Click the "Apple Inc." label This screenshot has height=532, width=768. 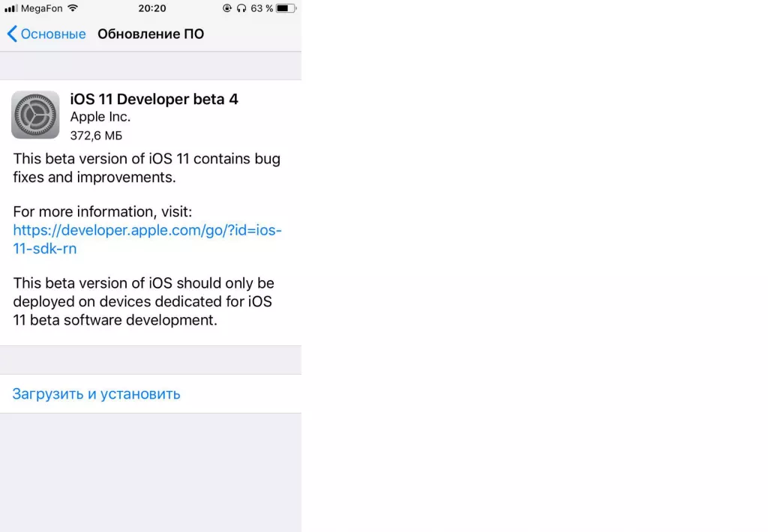pos(100,117)
